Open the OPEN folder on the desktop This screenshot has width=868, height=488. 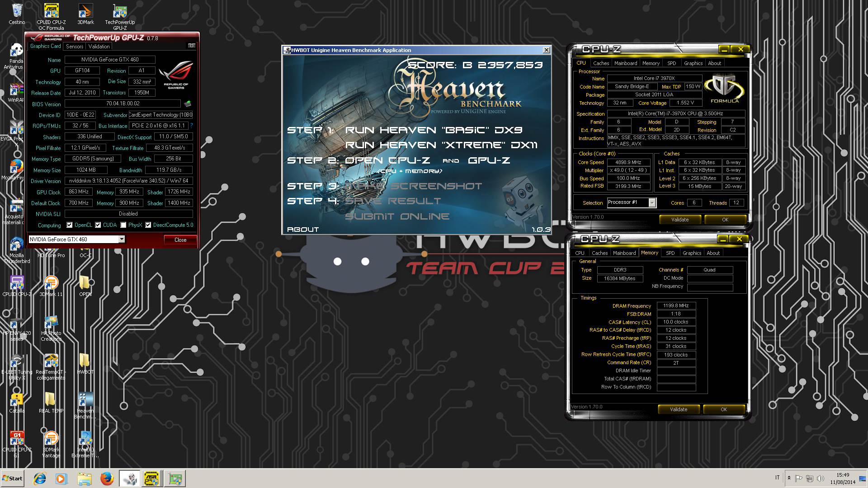coord(85,286)
